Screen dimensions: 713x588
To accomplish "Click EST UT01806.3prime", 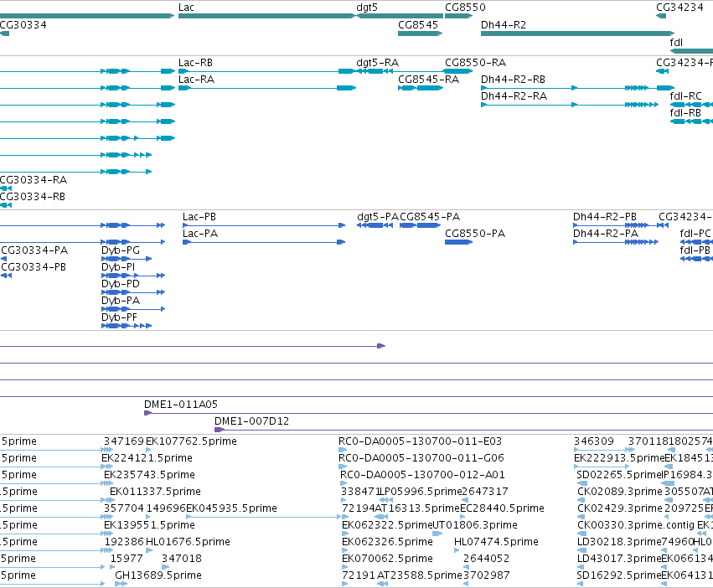I will pos(474,526).
